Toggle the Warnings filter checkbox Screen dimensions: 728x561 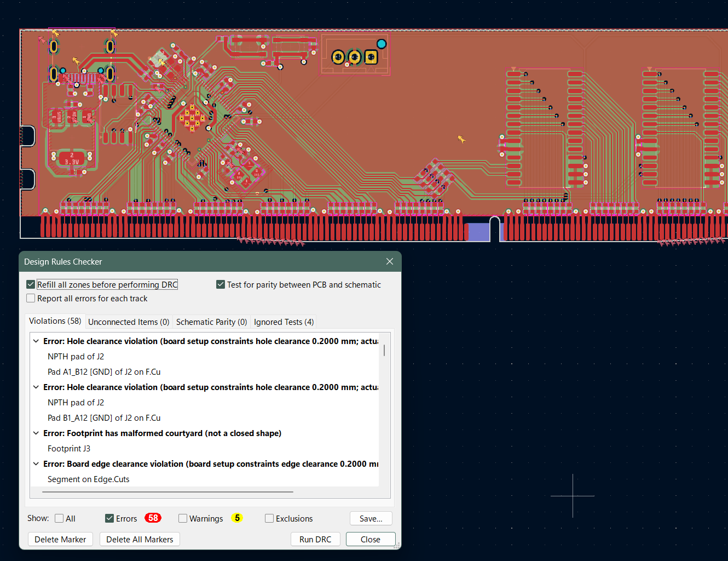(183, 519)
